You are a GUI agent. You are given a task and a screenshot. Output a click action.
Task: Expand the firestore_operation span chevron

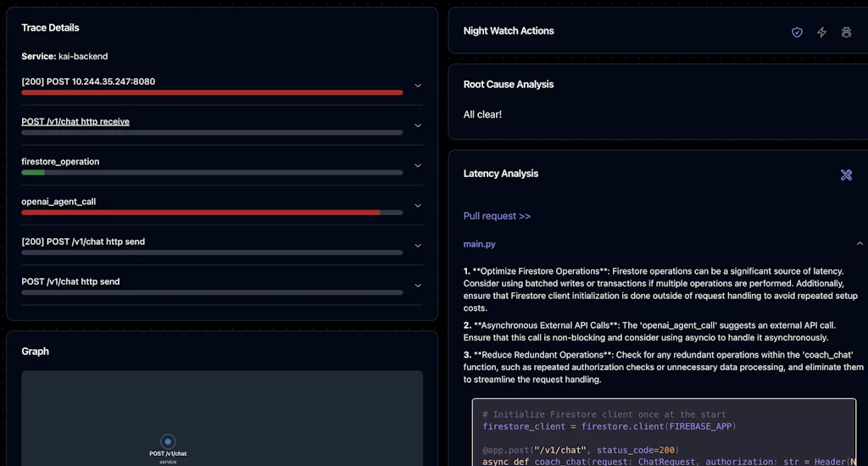pyautogui.click(x=418, y=165)
